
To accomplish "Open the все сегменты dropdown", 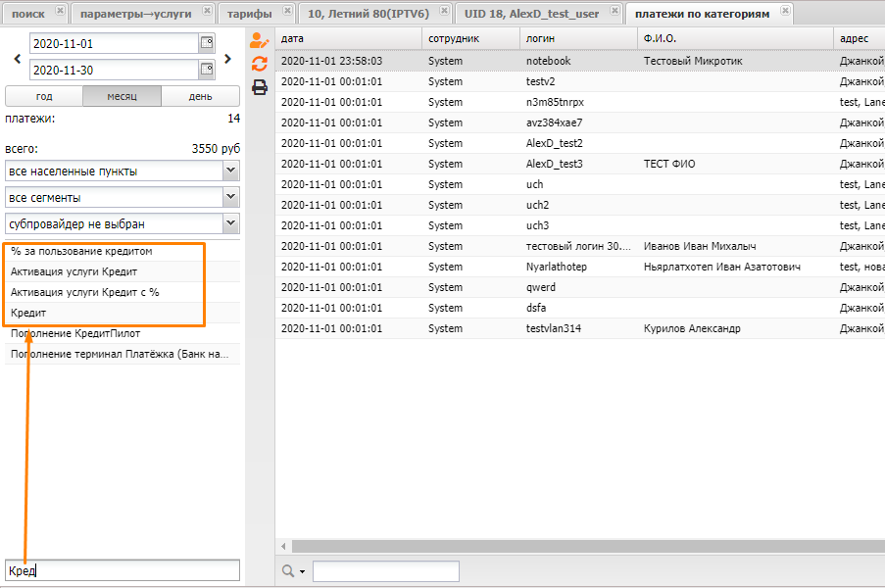I will [230, 197].
